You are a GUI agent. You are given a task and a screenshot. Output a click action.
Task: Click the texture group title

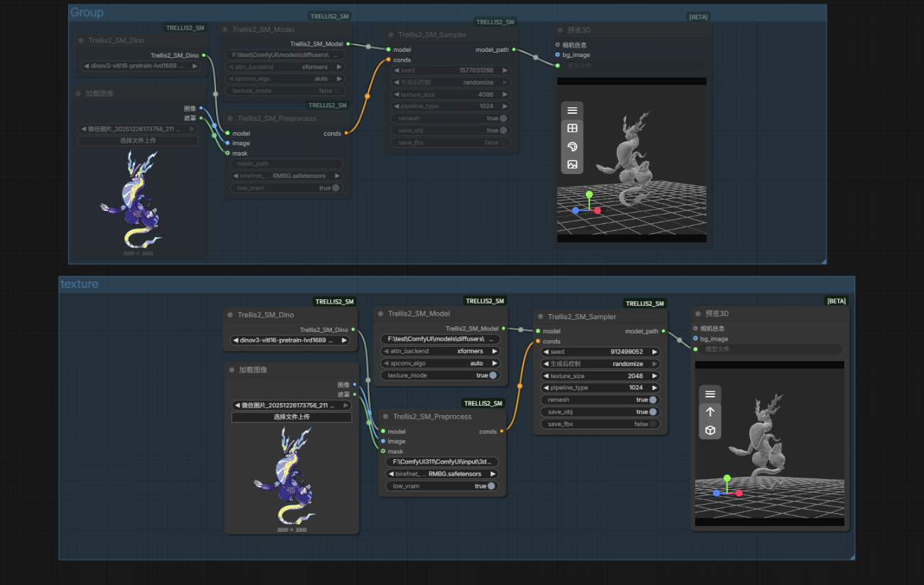(x=79, y=284)
